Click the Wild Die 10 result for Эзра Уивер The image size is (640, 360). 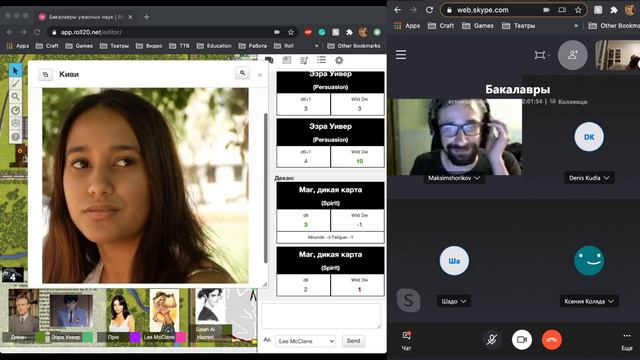(359, 161)
